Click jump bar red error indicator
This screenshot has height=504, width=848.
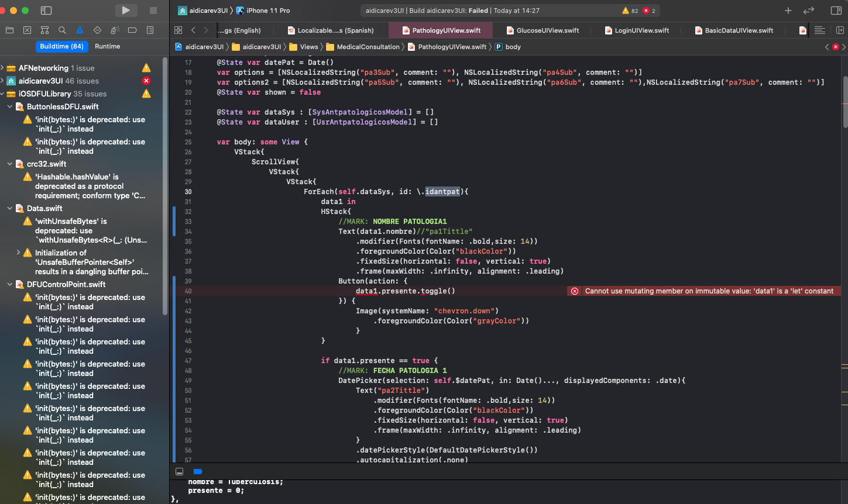(836, 47)
